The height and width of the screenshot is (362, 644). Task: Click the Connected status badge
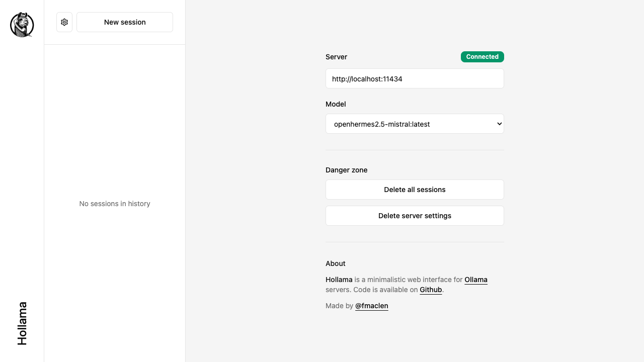click(x=482, y=57)
